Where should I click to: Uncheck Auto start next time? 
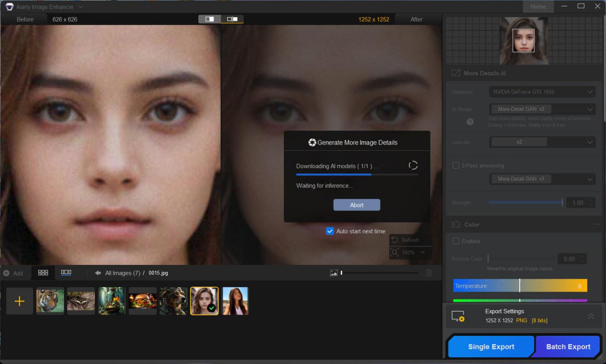point(330,231)
